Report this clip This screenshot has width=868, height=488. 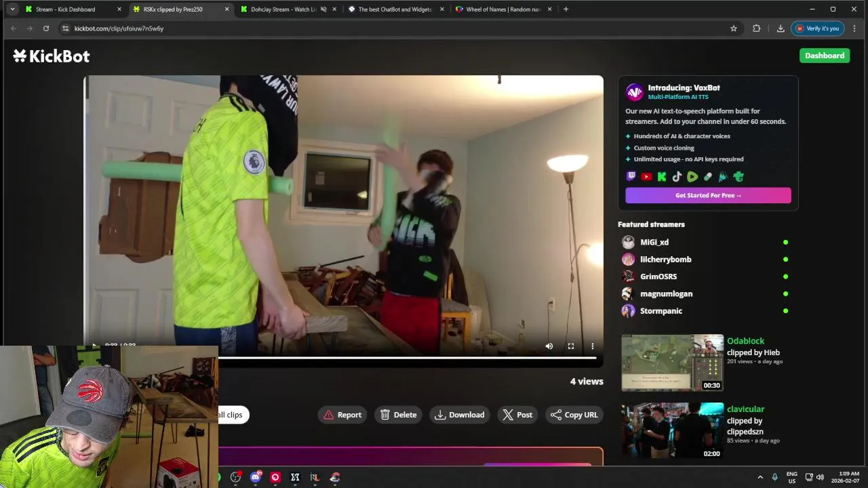[x=342, y=415]
